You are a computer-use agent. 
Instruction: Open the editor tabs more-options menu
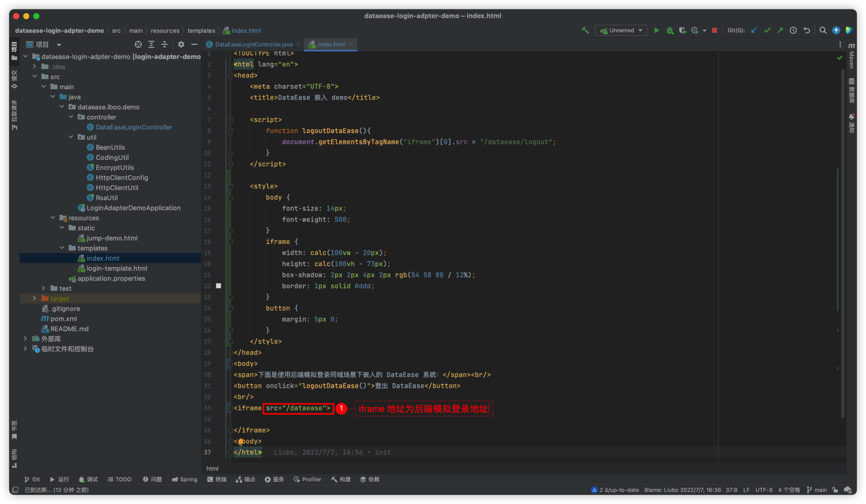click(840, 44)
